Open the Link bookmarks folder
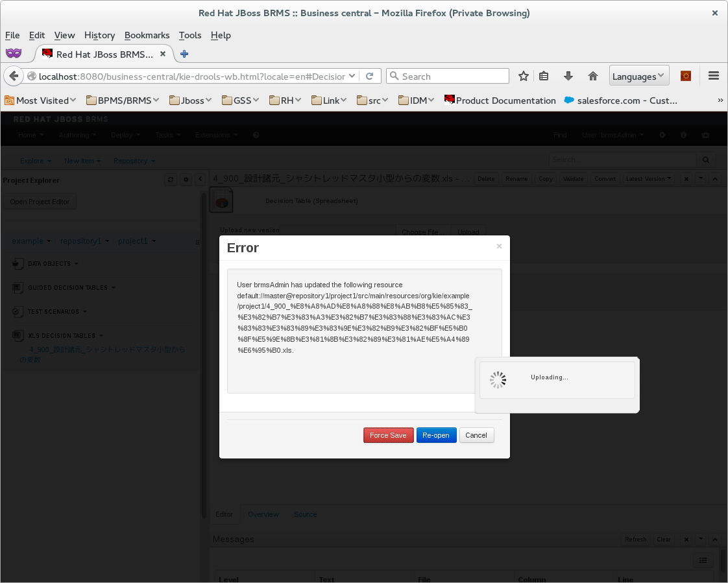Viewport: 728px width, 583px height. click(x=329, y=101)
